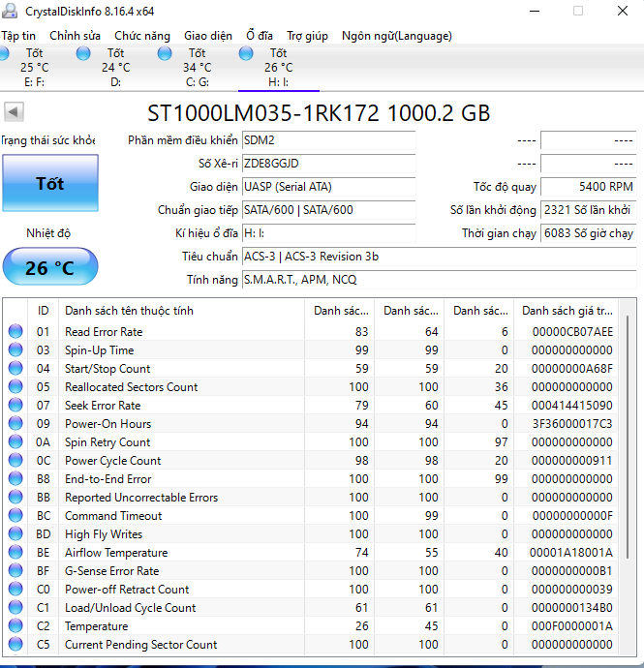Click the disk title ST1000LM035-1RK172 1000.2 GB
Viewport: 644px width, 668px height.
pyautogui.click(x=319, y=113)
